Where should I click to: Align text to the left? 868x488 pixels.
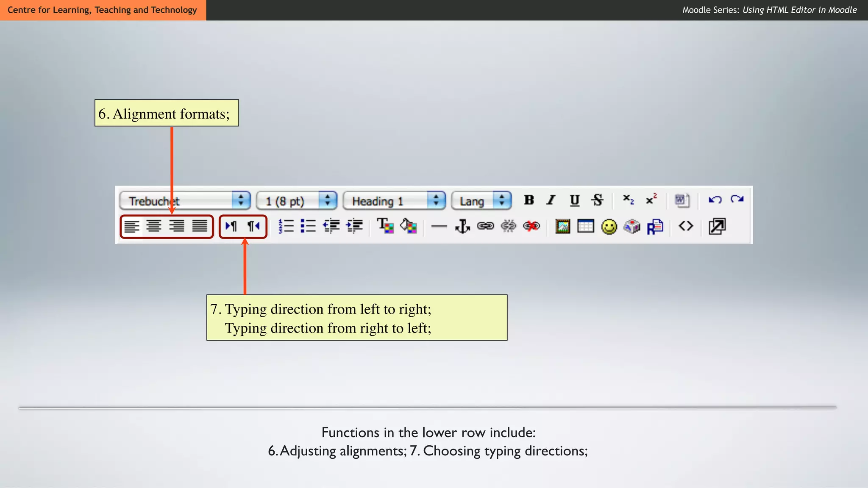131,227
